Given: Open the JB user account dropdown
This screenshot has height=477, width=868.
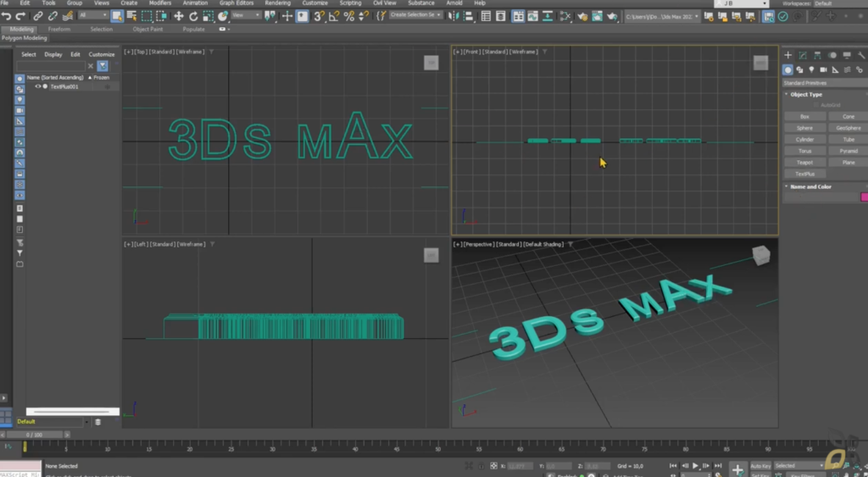Looking at the screenshot, I should pyautogui.click(x=741, y=3).
